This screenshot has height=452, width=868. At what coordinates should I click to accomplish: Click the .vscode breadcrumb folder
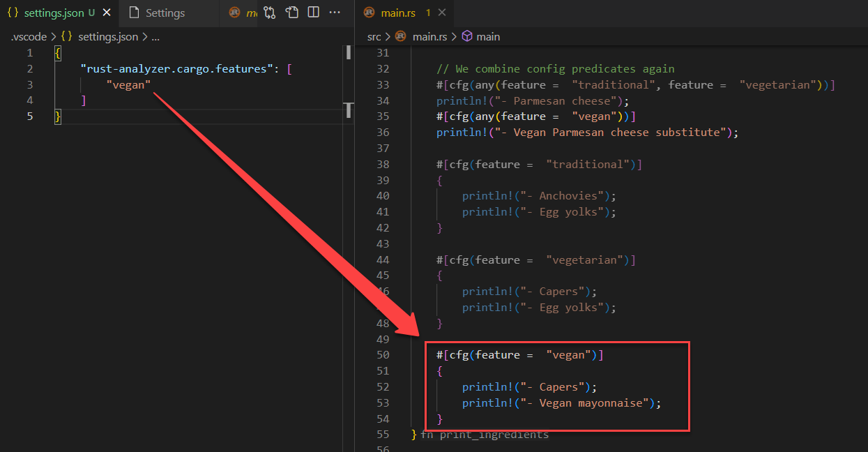pos(29,36)
